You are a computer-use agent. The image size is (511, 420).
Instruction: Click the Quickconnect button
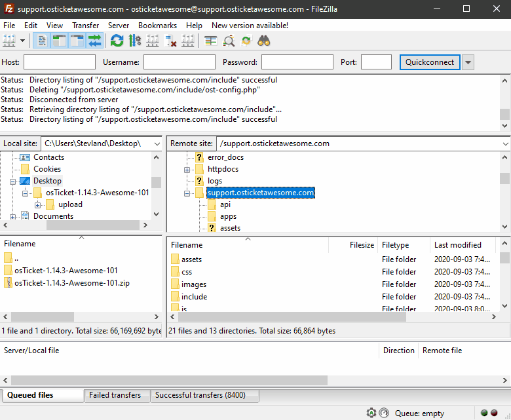pyautogui.click(x=430, y=62)
